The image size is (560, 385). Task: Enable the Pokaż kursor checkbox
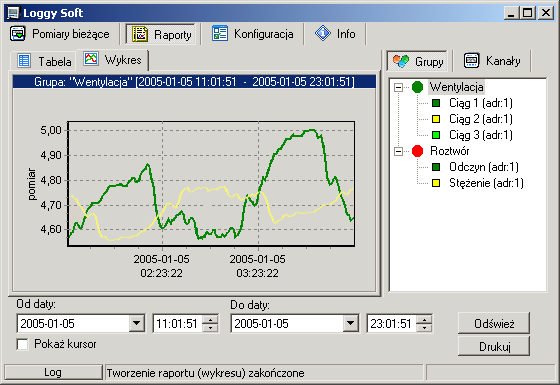coord(22,344)
